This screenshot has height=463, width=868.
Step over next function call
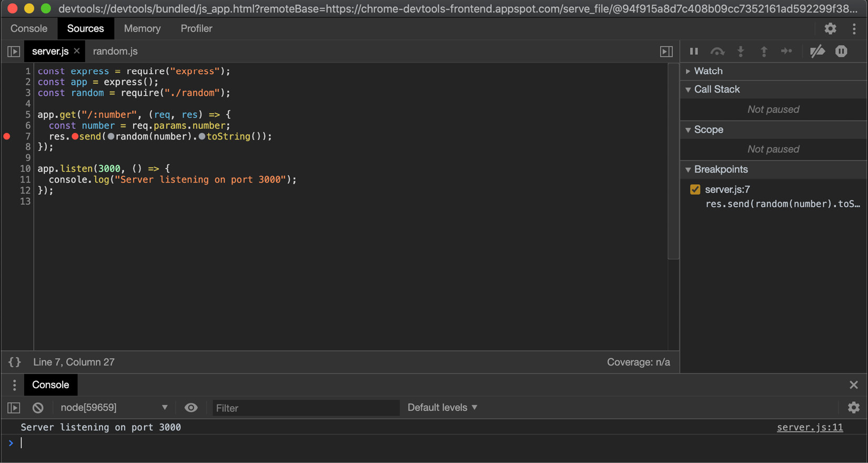tap(717, 51)
